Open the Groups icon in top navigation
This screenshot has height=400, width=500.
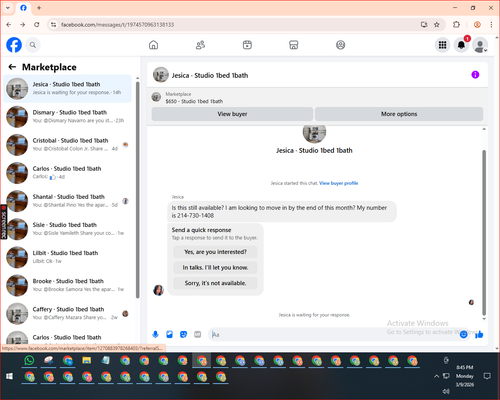[340, 45]
